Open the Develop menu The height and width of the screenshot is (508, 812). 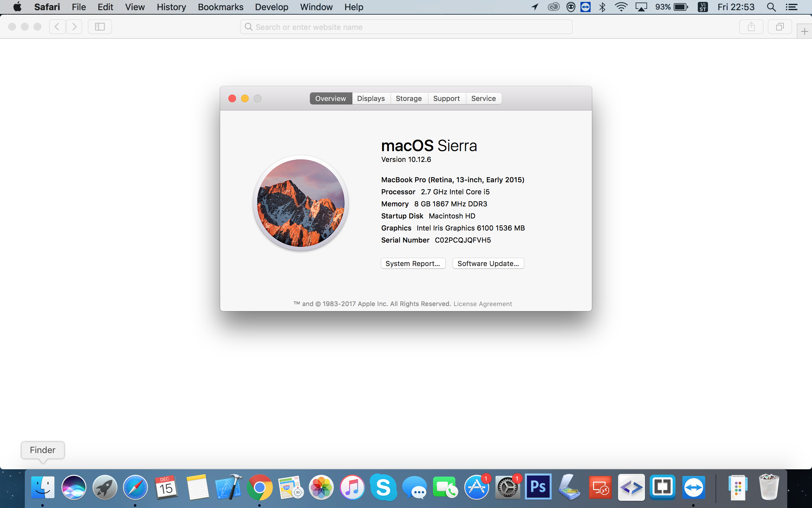pos(272,7)
